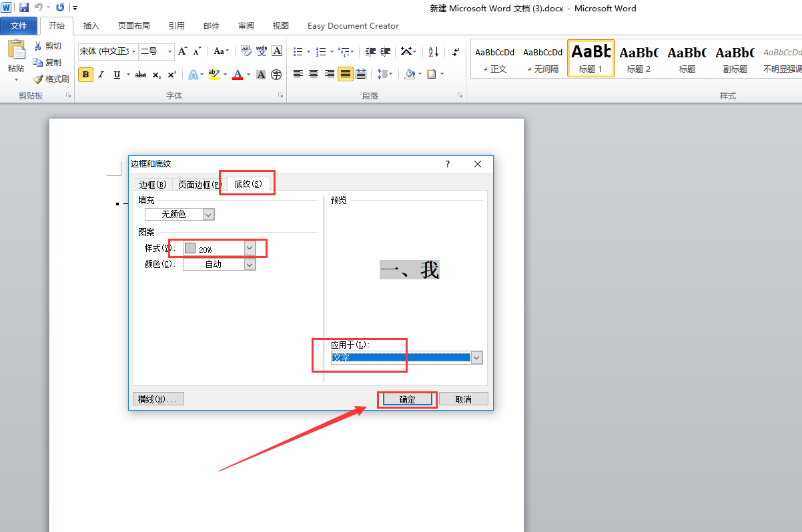Toggle Strikethrough formatting
The height and width of the screenshot is (532, 802).
click(x=140, y=75)
